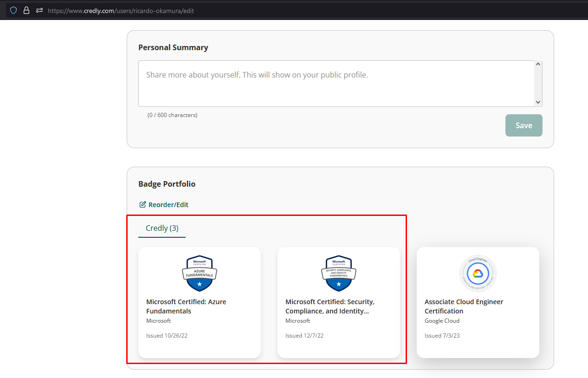Image resolution: width=588 pixels, height=378 pixels.
Task: Open Microsoft Certified: Azure Fundamentals title
Action: (186, 306)
